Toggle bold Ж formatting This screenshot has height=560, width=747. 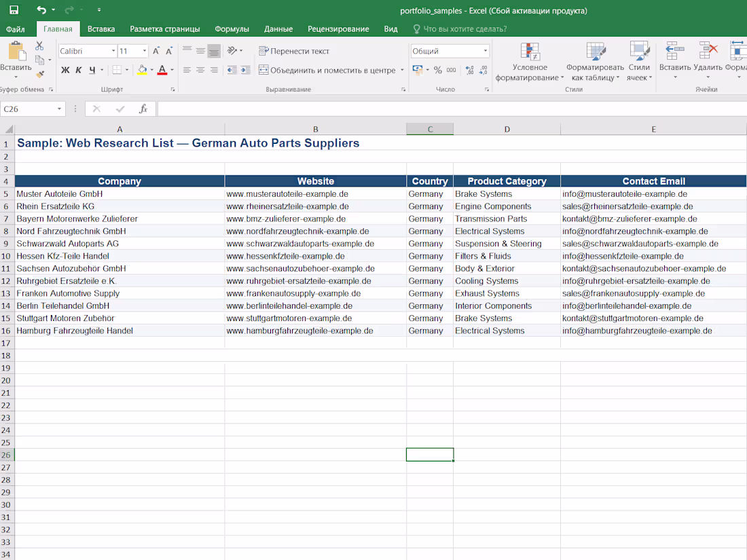click(x=65, y=70)
